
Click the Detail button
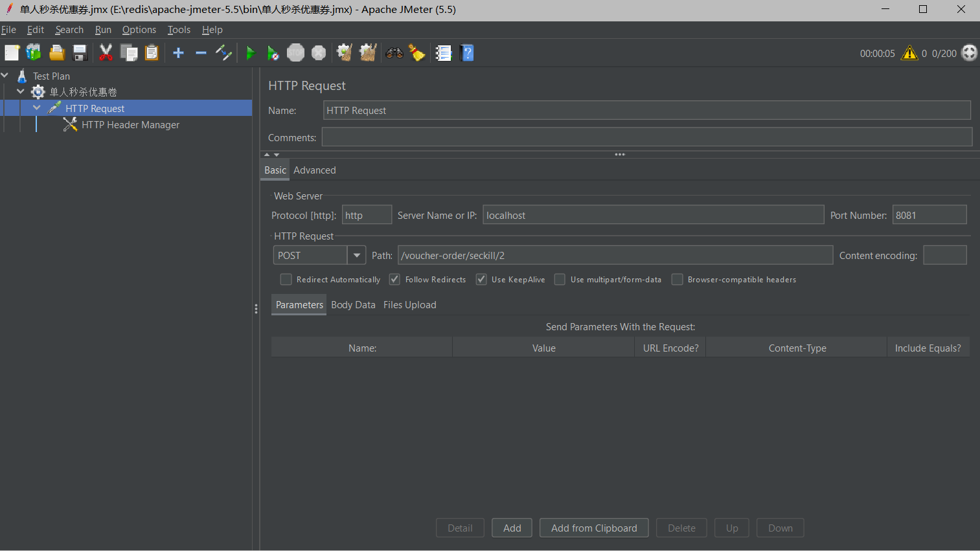pos(460,528)
